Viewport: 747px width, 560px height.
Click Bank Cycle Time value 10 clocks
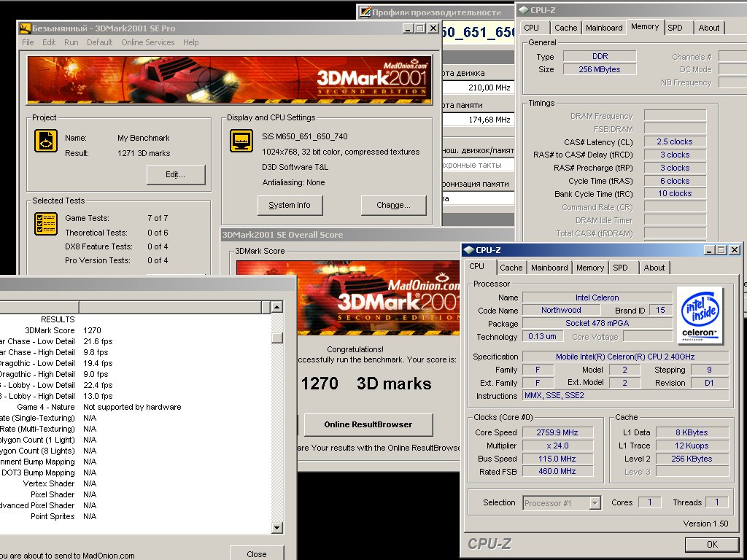tap(675, 193)
